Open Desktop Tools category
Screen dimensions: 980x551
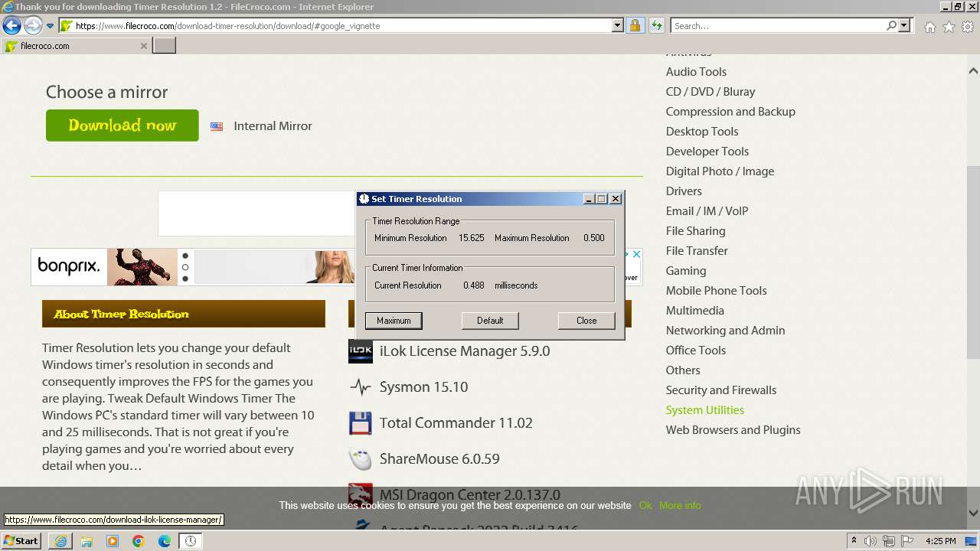(702, 132)
